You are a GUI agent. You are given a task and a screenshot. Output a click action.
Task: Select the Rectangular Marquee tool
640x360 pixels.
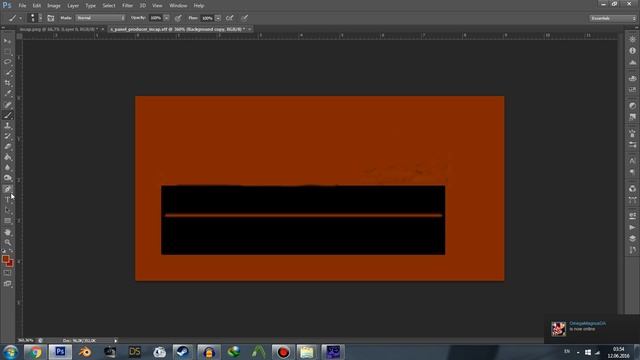[7, 51]
